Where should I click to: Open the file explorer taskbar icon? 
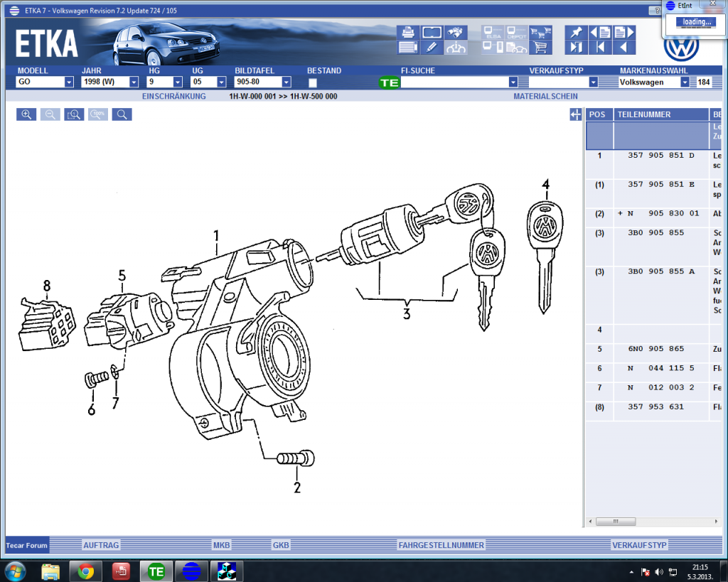tap(50, 571)
